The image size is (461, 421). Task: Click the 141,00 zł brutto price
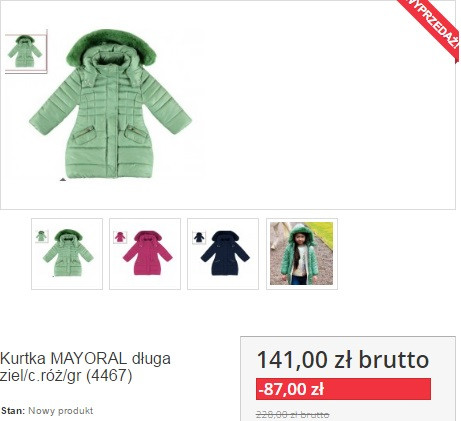point(343,360)
